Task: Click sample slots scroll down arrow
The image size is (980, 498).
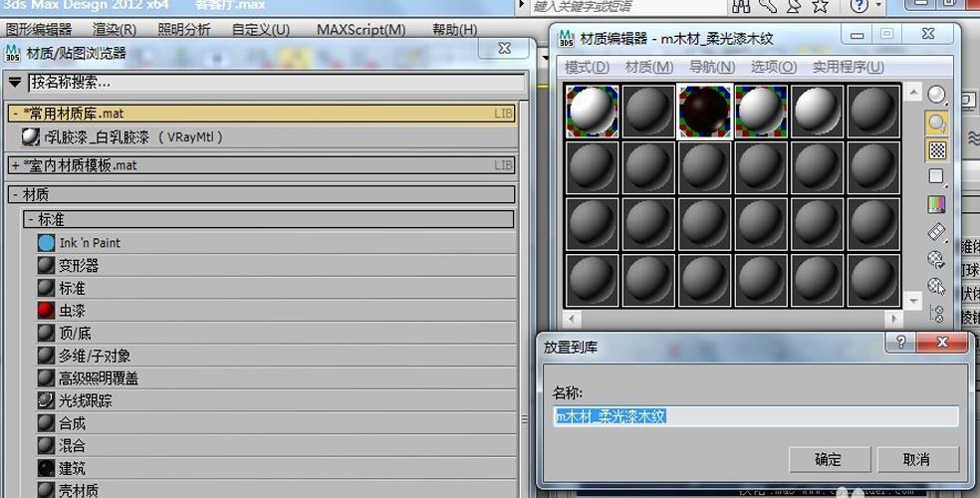Action: [x=913, y=301]
